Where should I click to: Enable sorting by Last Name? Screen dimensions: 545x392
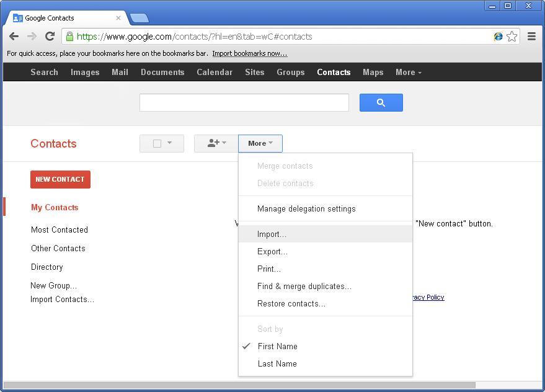pos(277,363)
